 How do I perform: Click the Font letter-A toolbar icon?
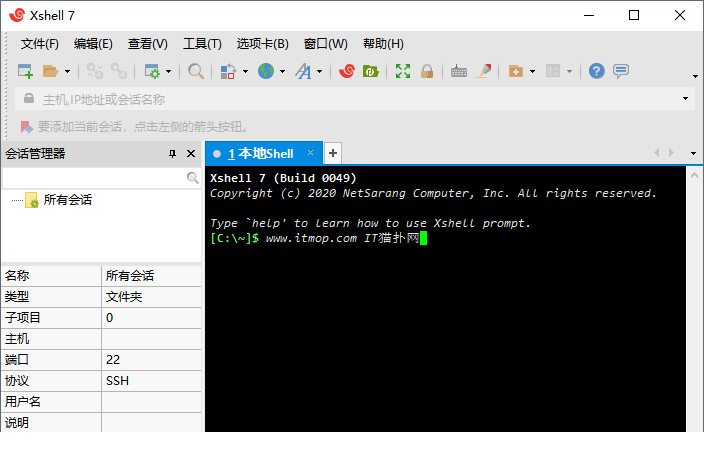(x=303, y=71)
